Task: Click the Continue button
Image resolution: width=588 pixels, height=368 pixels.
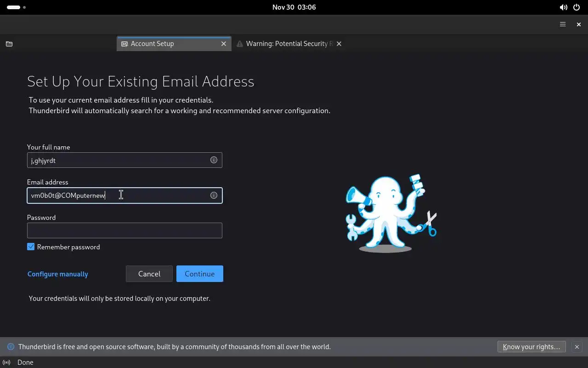Action: point(200,274)
